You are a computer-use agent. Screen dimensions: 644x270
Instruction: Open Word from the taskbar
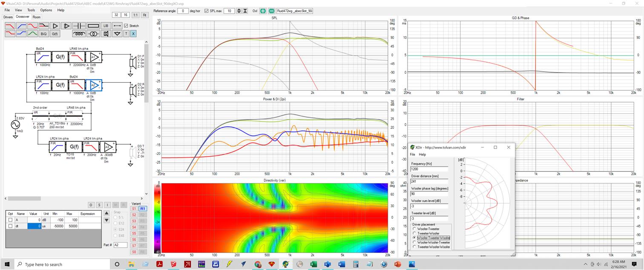tap(341, 264)
